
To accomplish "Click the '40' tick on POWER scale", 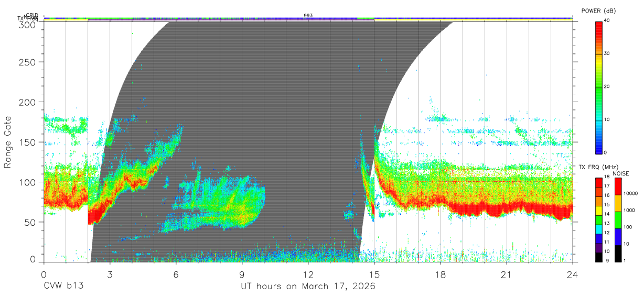I will (x=607, y=21).
